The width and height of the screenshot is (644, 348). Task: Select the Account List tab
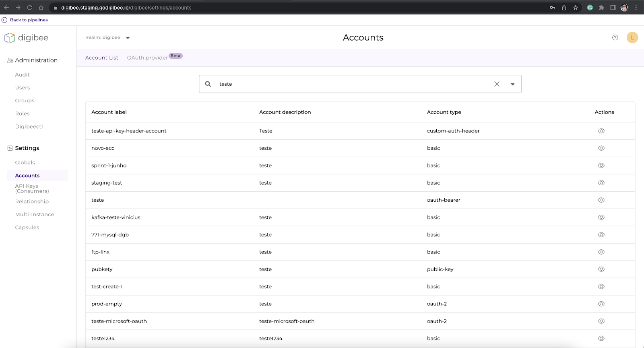101,58
